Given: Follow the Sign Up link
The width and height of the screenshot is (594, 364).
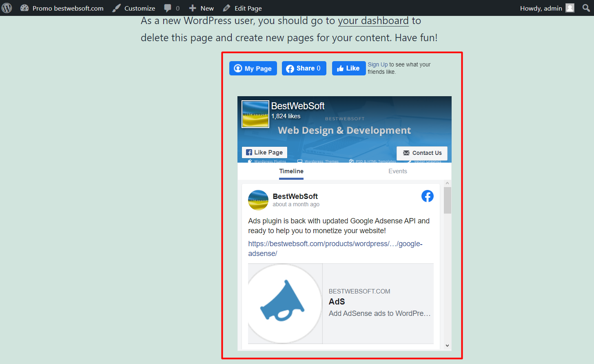Looking at the screenshot, I should tap(378, 64).
